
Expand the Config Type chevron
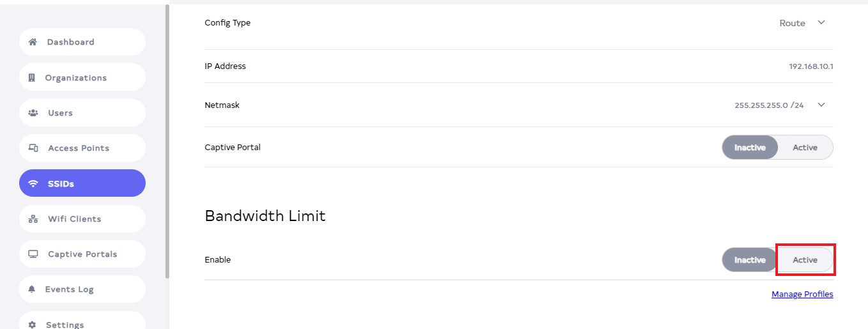click(x=821, y=23)
